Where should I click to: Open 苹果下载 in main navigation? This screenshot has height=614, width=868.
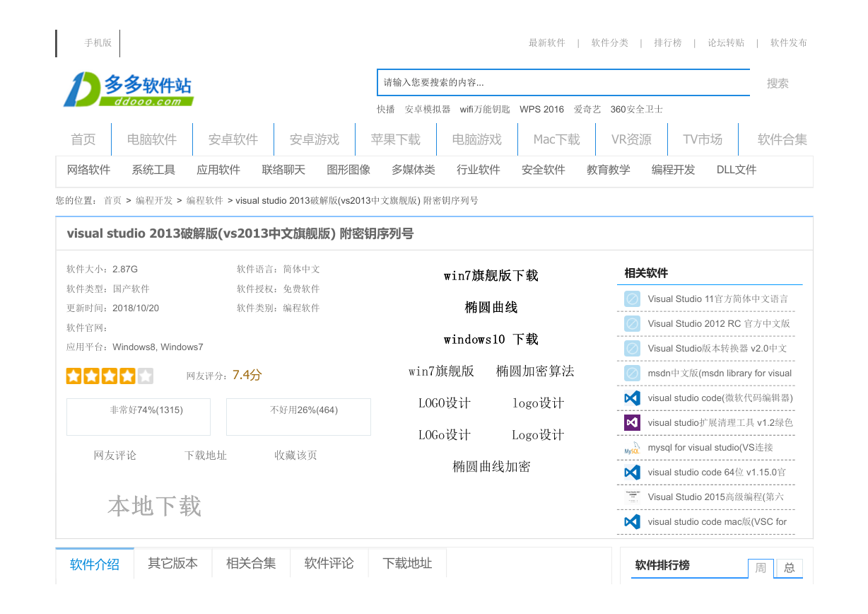coord(396,139)
